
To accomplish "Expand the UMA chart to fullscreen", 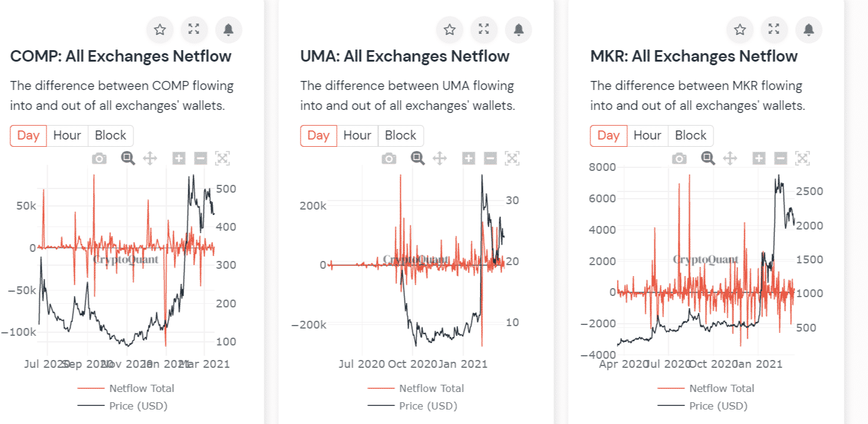I will pos(483,30).
